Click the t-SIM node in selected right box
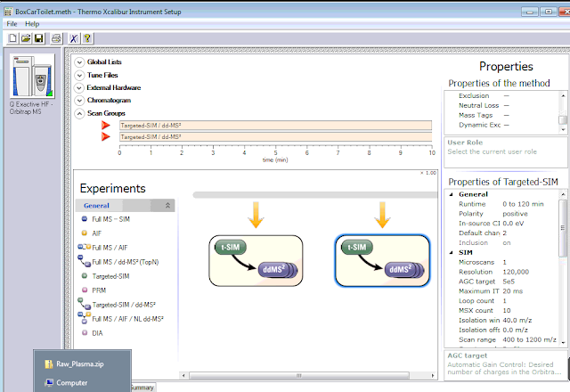570x392 pixels. pyautogui.click(x=356, y=248)
